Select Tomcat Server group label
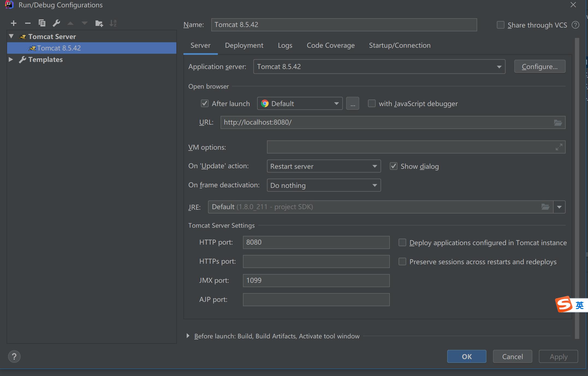The image size is (588, 376). [x=52, y=37]
